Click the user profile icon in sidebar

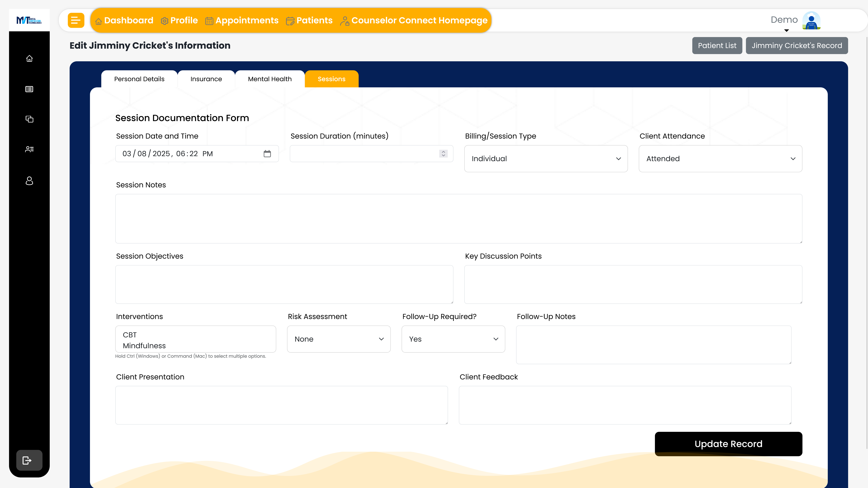point(29,181)
